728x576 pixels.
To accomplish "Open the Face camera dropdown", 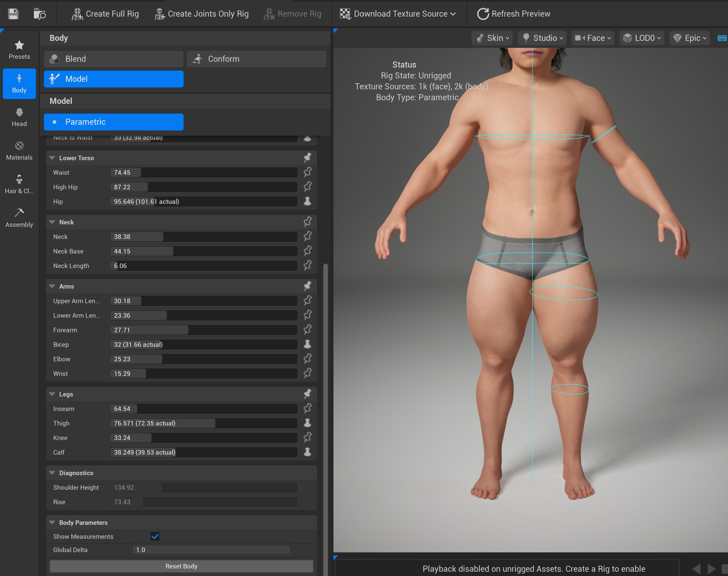I will pos(593,38).
